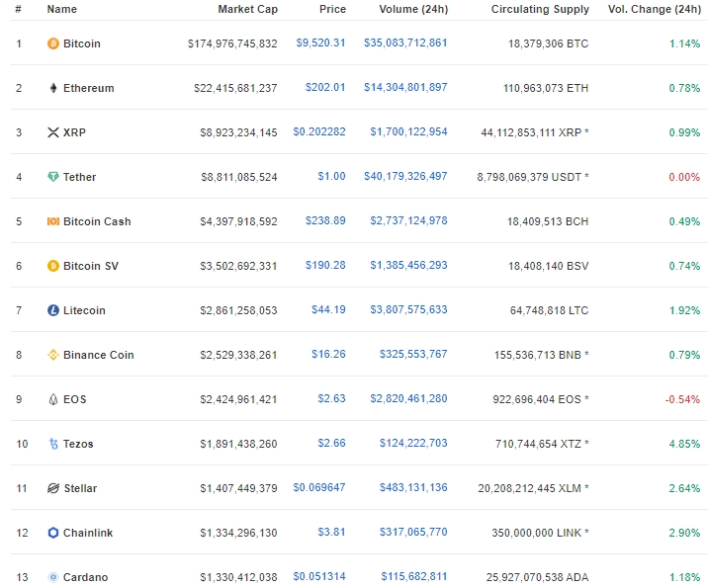Click Cardano price $0.051314
The width and height of the screenshot is (708, 588).
[319, 576]
